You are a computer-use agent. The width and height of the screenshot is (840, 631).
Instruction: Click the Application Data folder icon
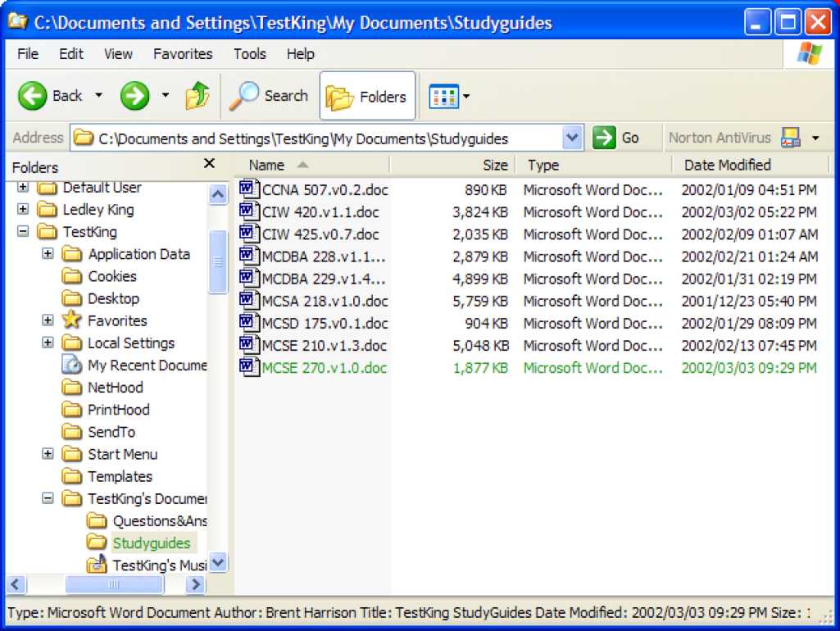click(72, 253)
